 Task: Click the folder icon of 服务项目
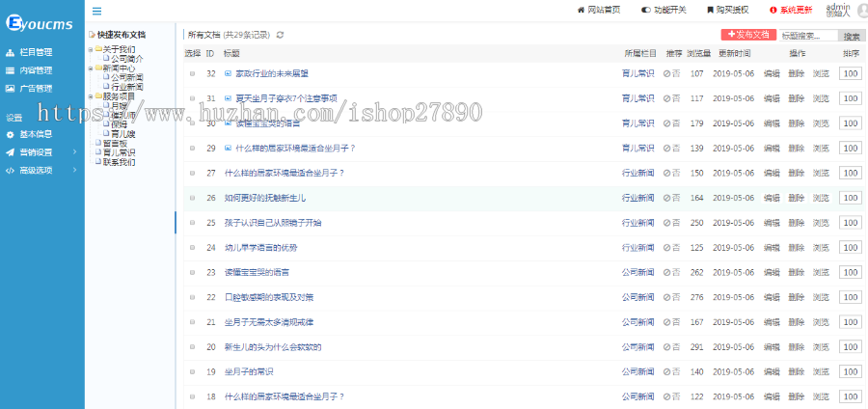point(98,95)
